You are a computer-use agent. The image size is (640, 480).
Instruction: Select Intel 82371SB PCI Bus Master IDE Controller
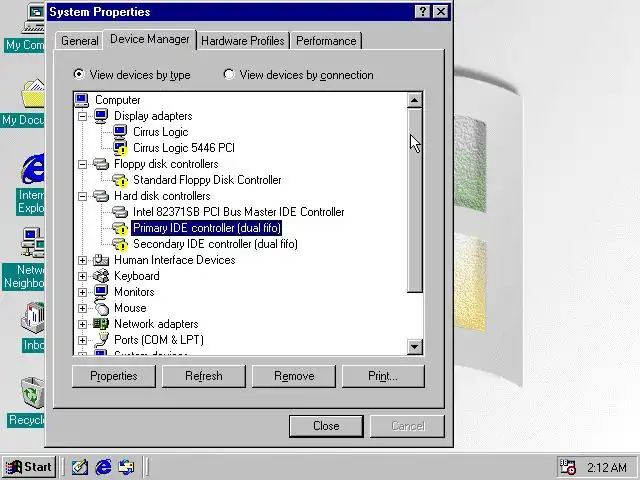tap(239, 212)
